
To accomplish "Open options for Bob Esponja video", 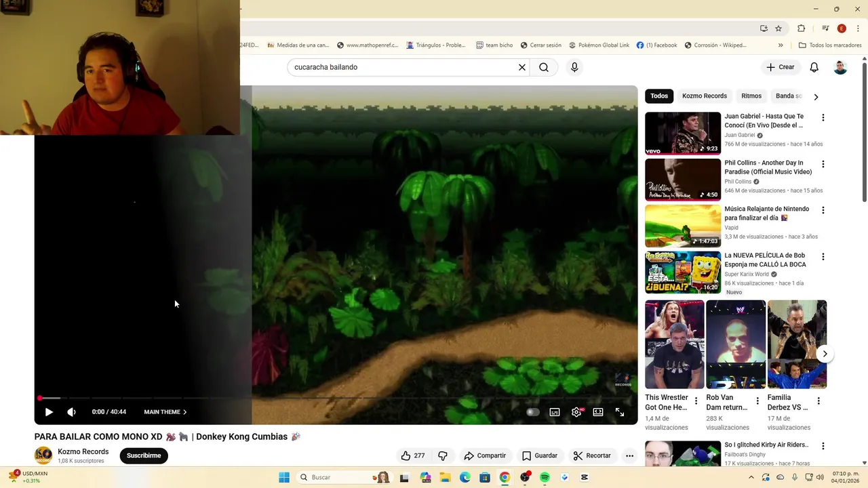I will coord(823,257).
